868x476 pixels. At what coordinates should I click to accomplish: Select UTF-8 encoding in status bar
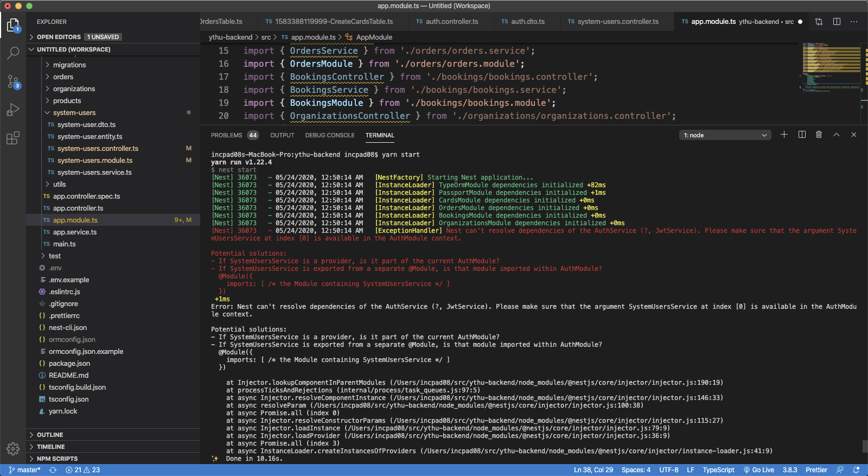(669, 470)
